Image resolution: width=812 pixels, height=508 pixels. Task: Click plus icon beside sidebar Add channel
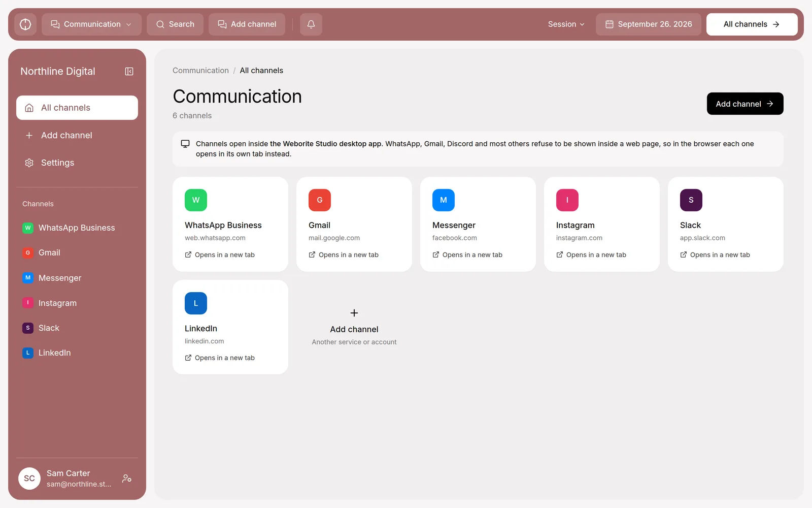click(29, 136)
